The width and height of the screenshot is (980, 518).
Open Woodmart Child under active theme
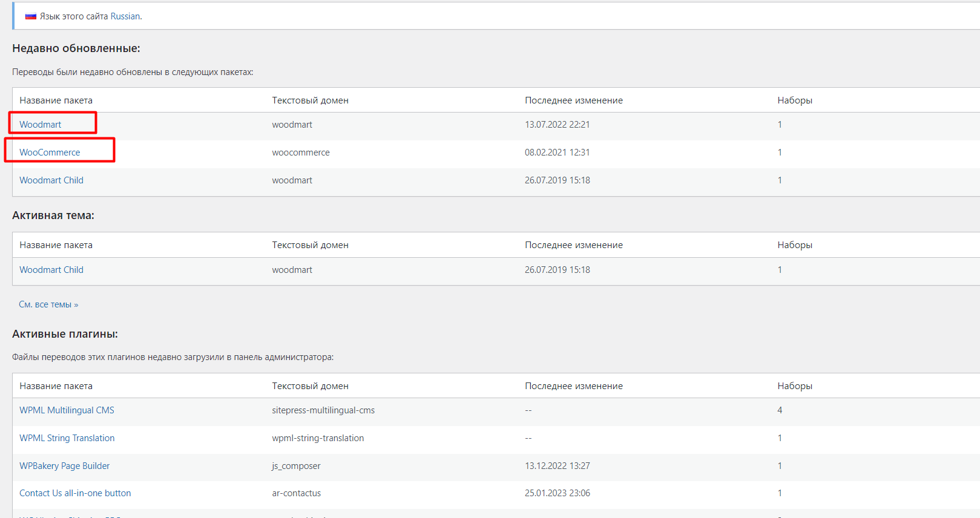tap(51, 270)
